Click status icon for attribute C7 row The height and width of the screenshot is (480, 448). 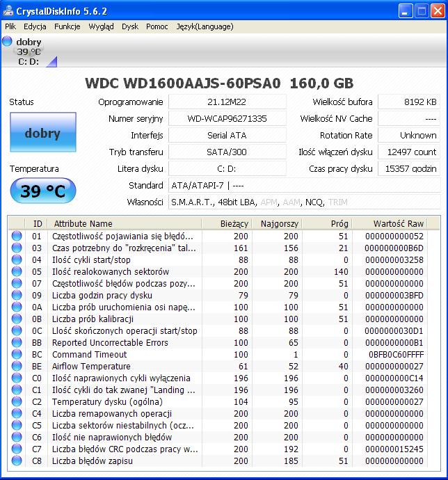click(17, 449)
